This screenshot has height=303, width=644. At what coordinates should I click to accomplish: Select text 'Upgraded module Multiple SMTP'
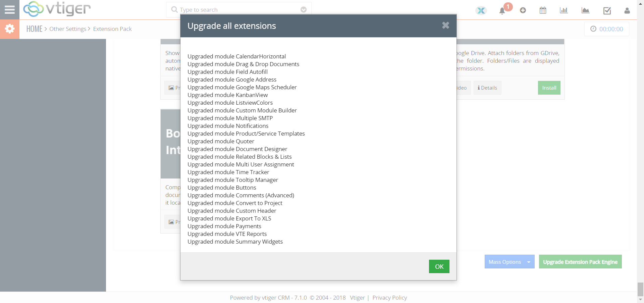coord(230,118)
